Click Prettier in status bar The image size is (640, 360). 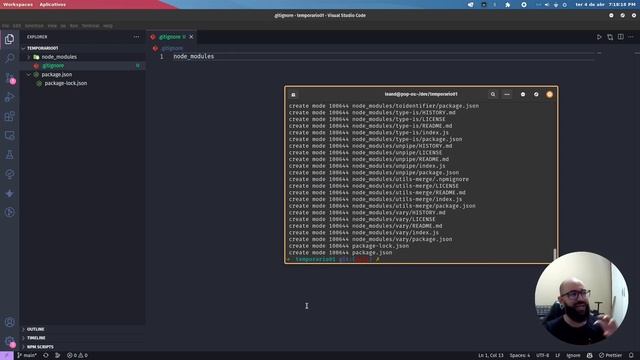tap(610, 356)
